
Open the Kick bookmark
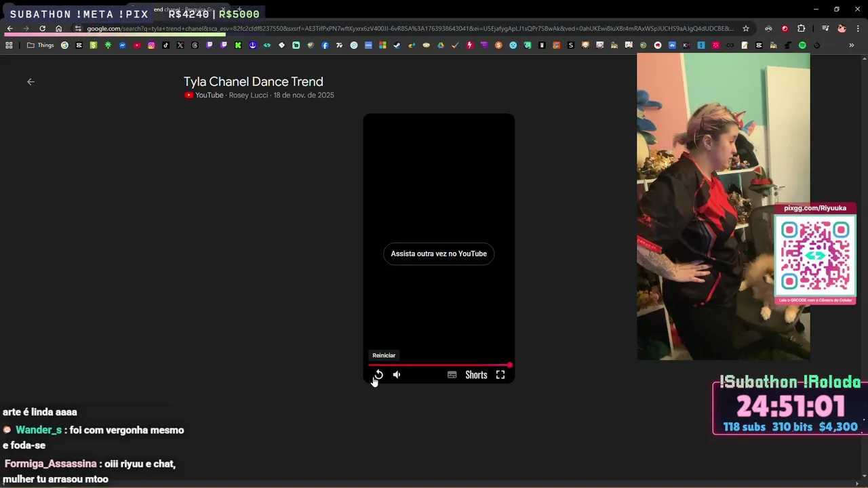coord(238,45)
